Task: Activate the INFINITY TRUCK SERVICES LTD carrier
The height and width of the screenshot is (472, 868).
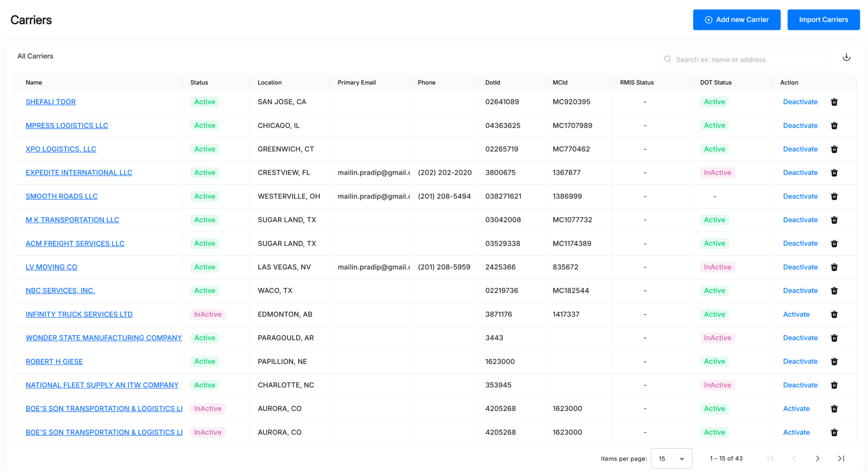Action: tap(796, 314)
